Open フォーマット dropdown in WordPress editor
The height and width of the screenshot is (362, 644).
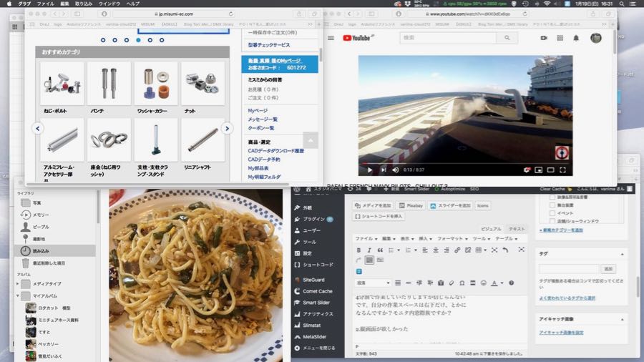[x=452, y=238]
